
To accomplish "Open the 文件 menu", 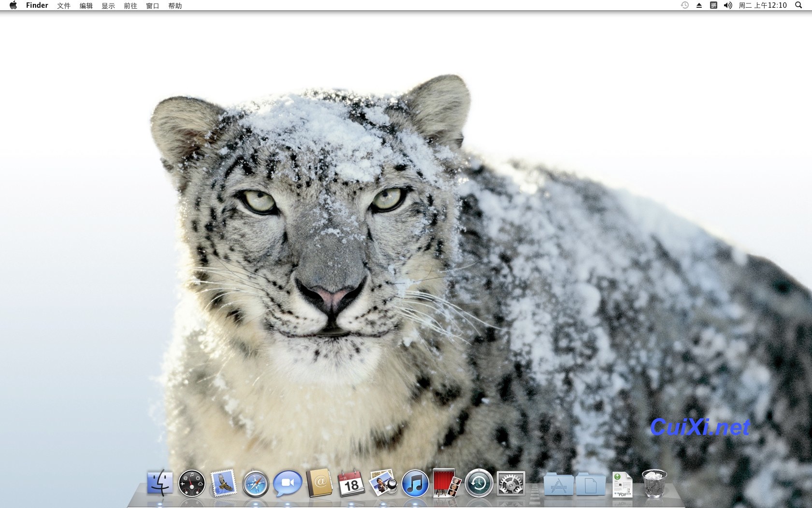I will (63, 6).
